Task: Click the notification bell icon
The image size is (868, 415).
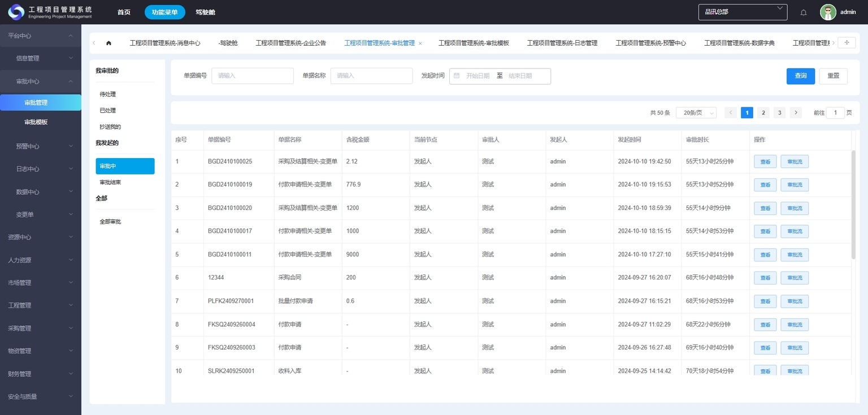Action: point(804,12)
